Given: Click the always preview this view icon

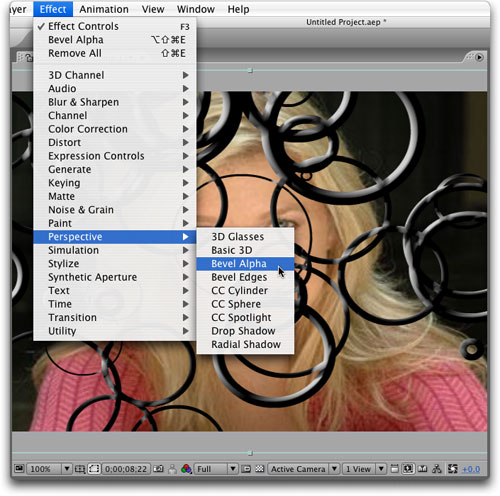Looking at the screenshot, I should coord(19,469).
